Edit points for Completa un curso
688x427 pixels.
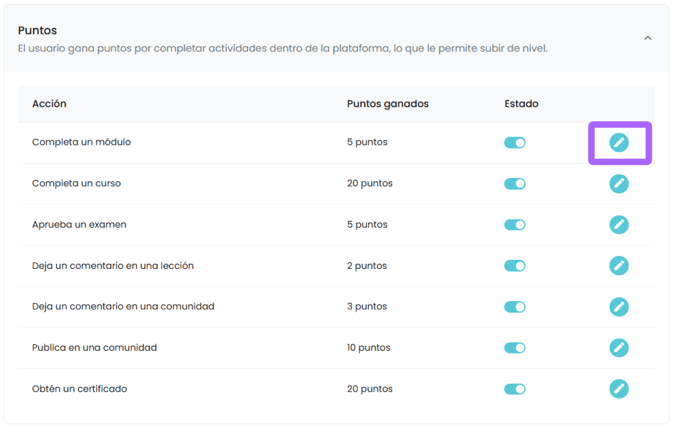(x=619, y=183)
